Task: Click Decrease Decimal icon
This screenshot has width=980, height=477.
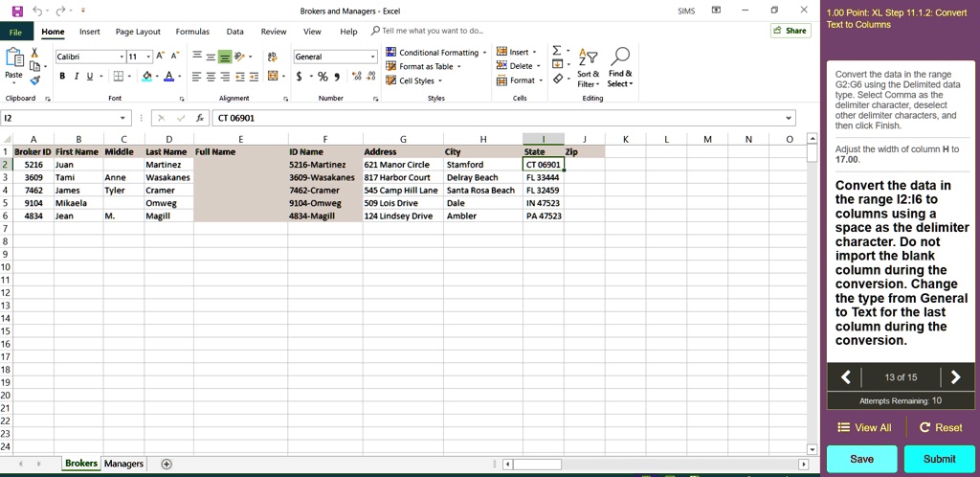Action: (x=370, y=77)
